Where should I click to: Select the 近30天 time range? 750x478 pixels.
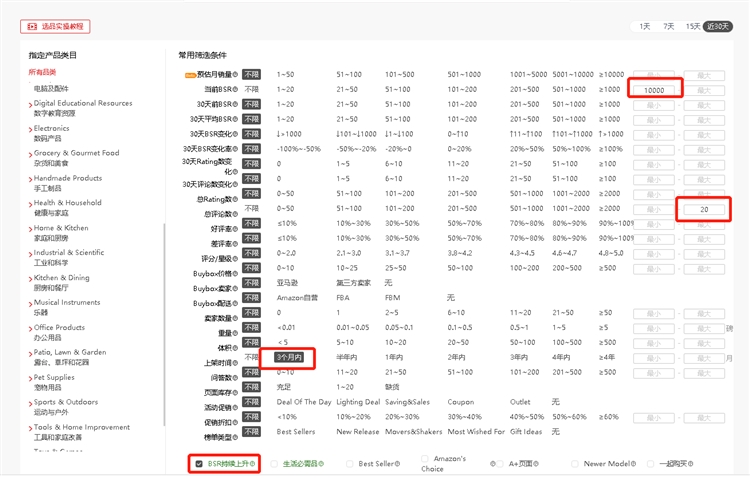pyautogui.click(x=717, y=26)
